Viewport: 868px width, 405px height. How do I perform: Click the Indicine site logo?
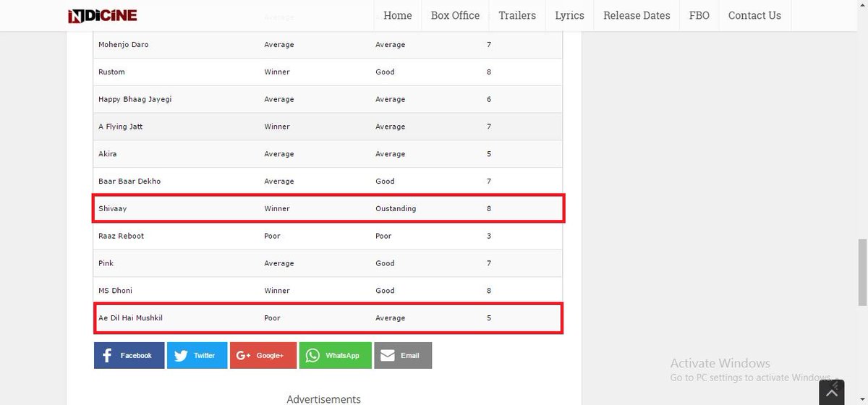[x=102, y=15]
